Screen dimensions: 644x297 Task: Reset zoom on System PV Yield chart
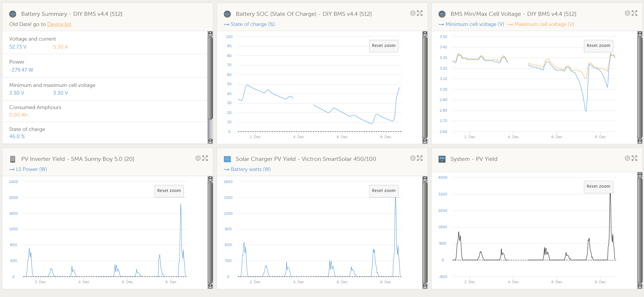pyautogui.click(x=598, y=186)
